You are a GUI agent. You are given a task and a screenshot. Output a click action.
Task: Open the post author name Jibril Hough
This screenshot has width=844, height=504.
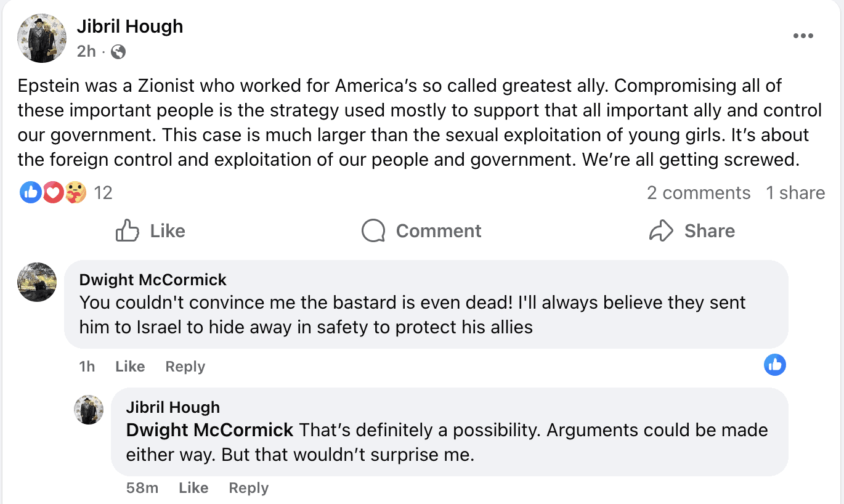tap(130, 26)
